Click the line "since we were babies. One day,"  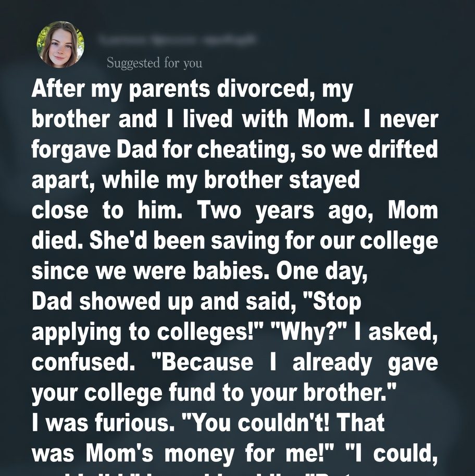pyautogui.click(x=200, y=271)
